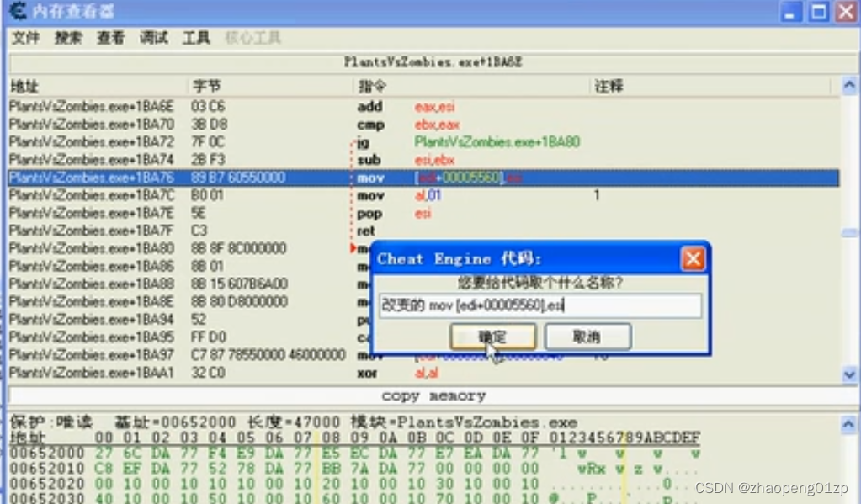Select row PlantsVsZombies.exe+1BA70 cmp ebx,eax

coord(424,124)
